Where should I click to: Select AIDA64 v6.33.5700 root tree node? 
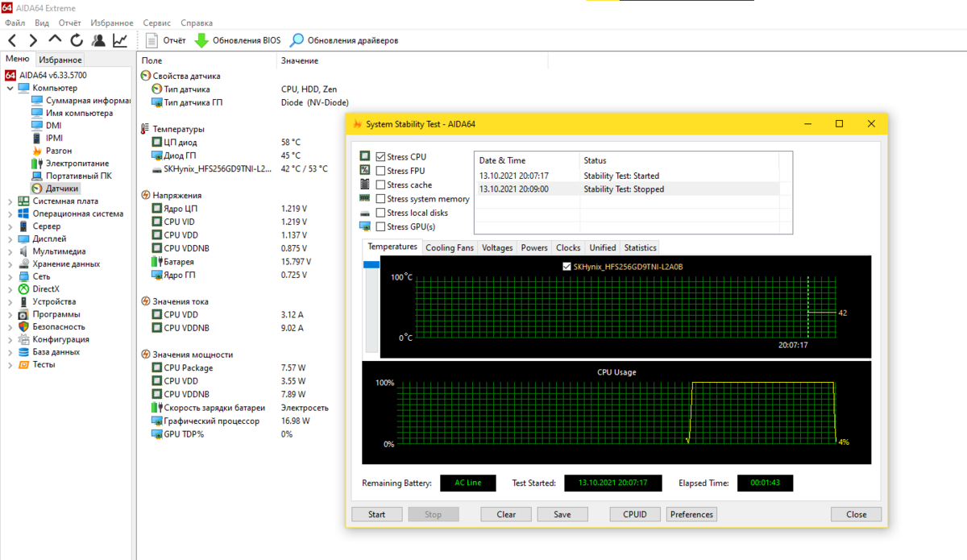coord(46,75)
